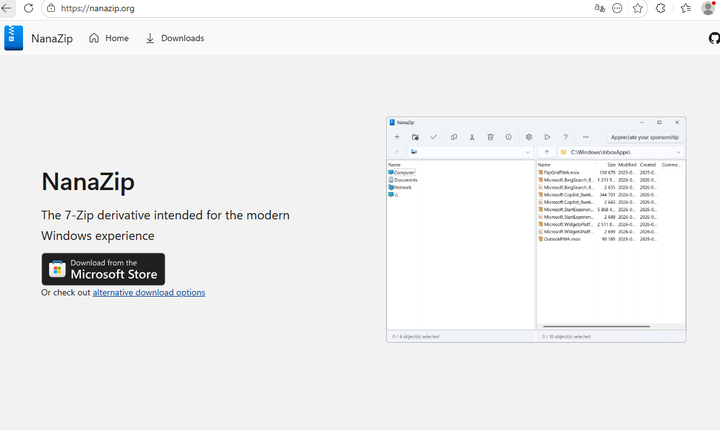Reload the page with refresh icon

tap(28, 8)
